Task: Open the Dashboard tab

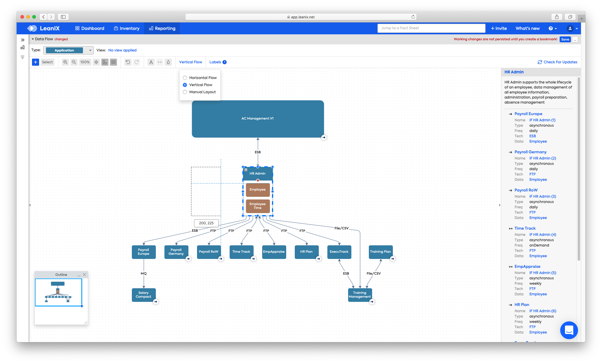Action: (x=90, y=28)
